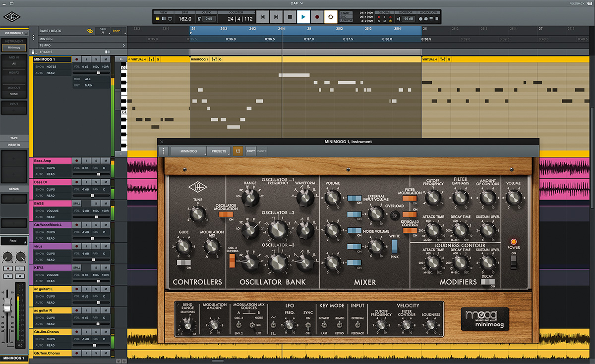
Task: Click the first workflow circle icon
Action: coord(420,19)
